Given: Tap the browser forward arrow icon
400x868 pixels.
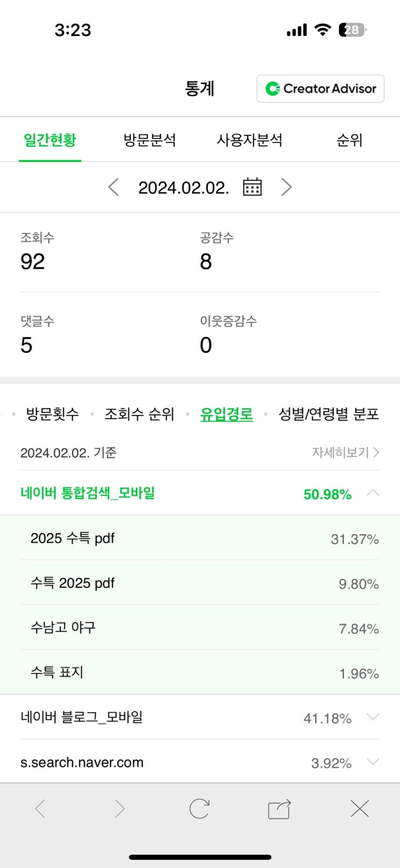Looking at the screenshot, I should 120,809.
